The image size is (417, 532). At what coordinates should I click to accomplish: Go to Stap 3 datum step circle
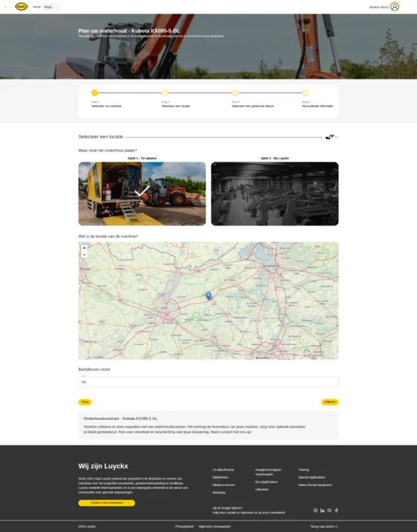235,93
